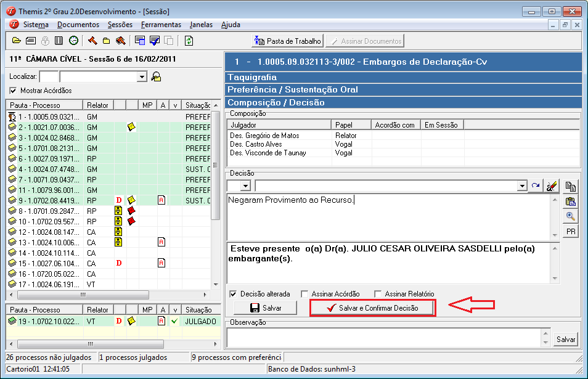The height and width of the screenshot is (379, 588).
Task: Click inside the Observação text field
Action: pyautogui.click(x=384, y=337)
